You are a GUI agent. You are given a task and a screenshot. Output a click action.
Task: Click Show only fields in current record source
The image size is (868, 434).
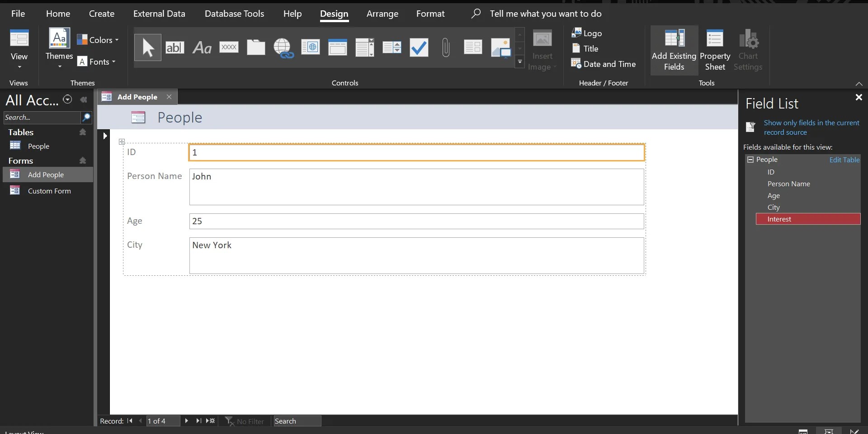[812, 127]
